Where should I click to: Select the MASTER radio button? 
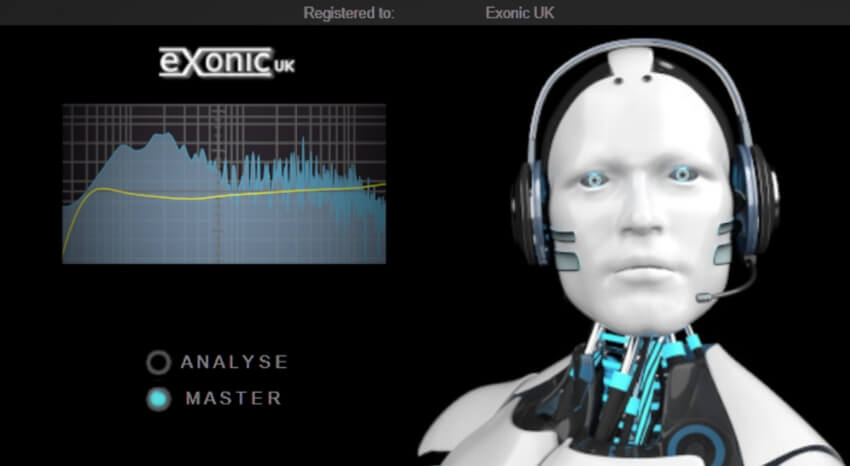(158, 399)
